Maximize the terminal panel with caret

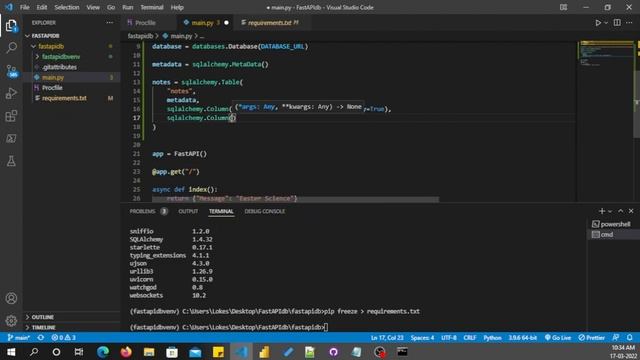click(x=620, y=211)
